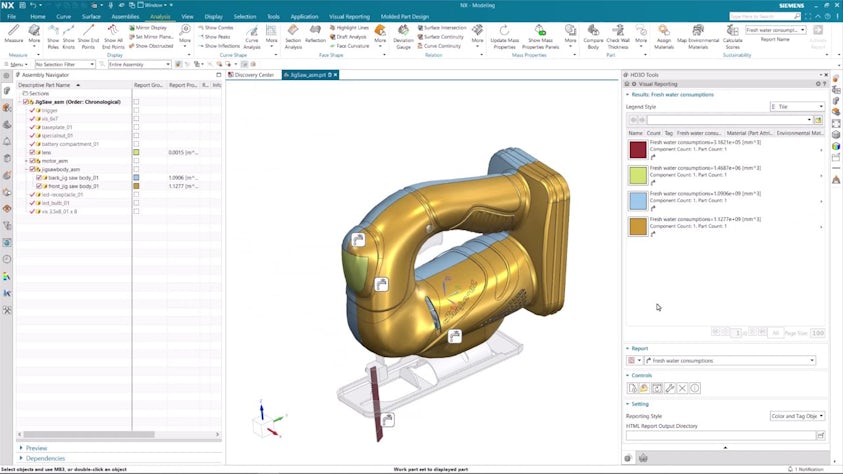Click Show Poles icon

53,37
